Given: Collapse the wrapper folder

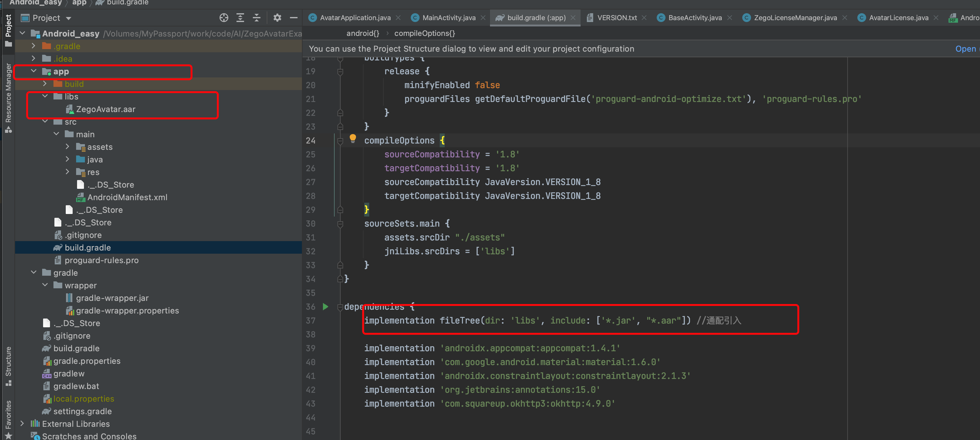Looking at the screenshot, I should tap(45, 285).
